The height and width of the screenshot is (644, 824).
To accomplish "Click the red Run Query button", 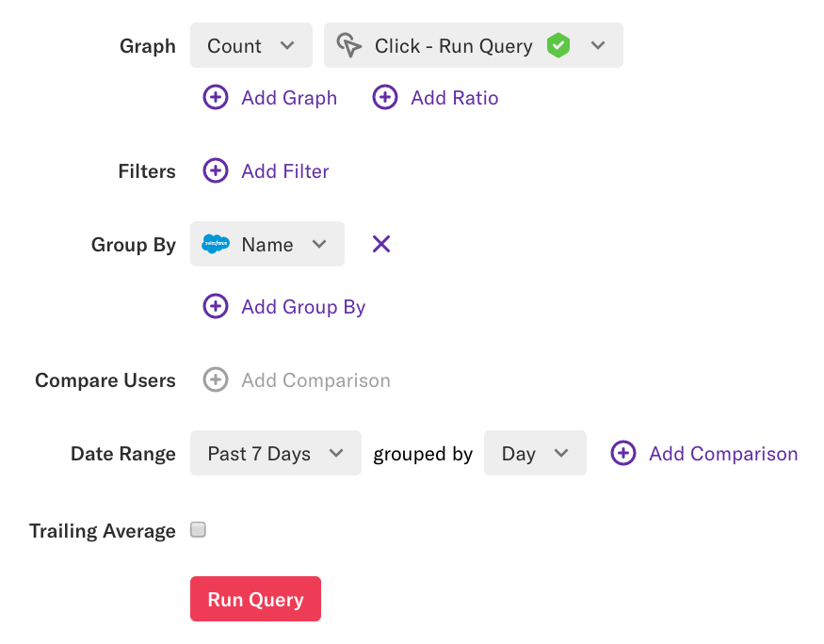I will tap(255, 599).
